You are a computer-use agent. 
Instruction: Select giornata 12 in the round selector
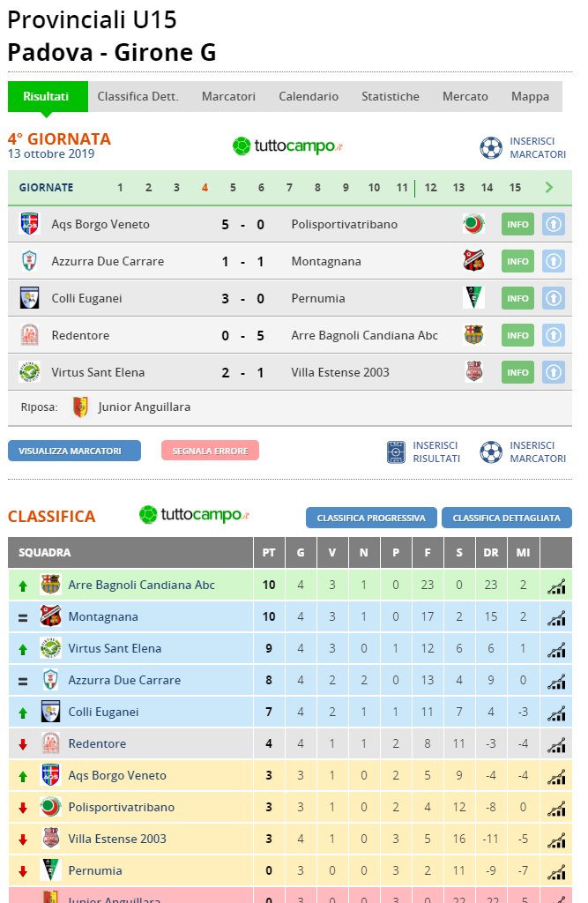430,188
